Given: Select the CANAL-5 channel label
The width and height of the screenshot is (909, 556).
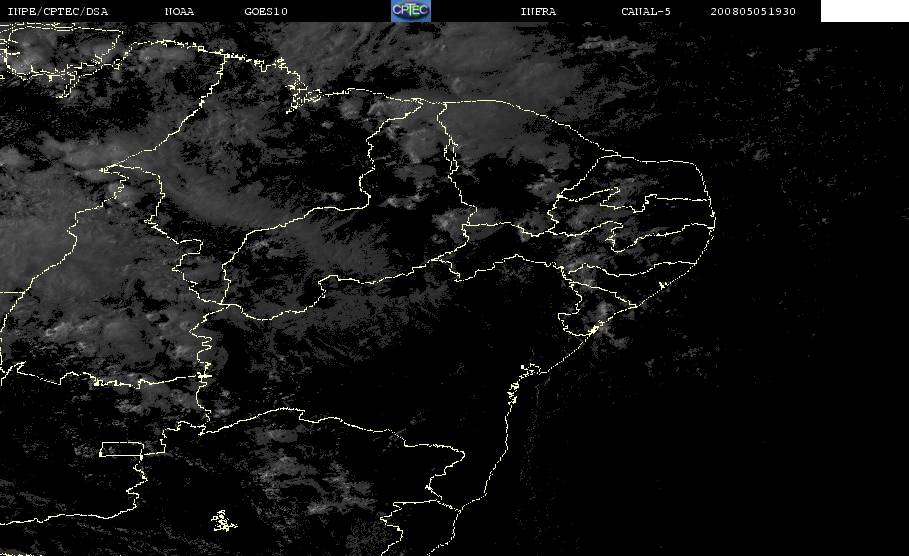Looking at the screenshot, I should click(x=646, y=12).
